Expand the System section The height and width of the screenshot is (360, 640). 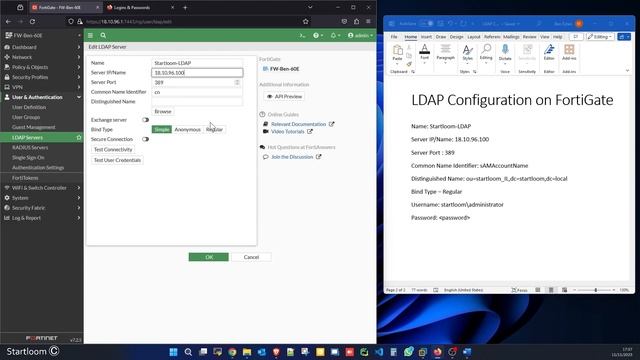42,198
